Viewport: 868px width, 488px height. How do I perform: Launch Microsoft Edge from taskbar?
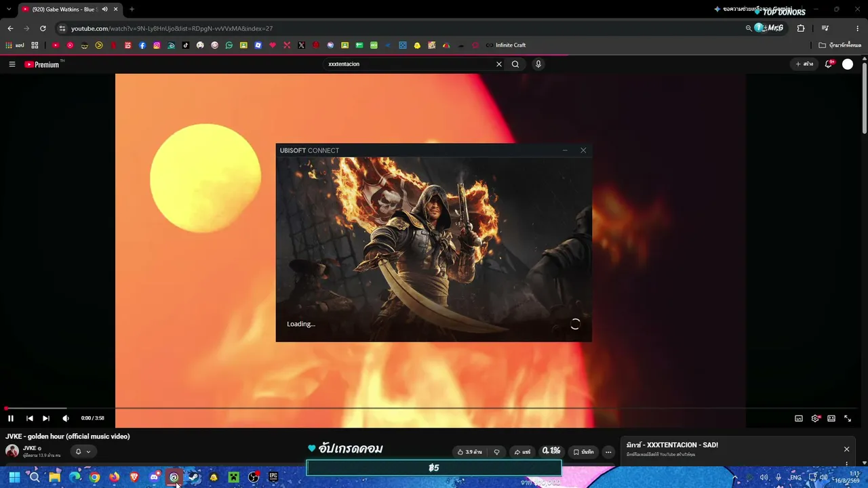point(75,477)
